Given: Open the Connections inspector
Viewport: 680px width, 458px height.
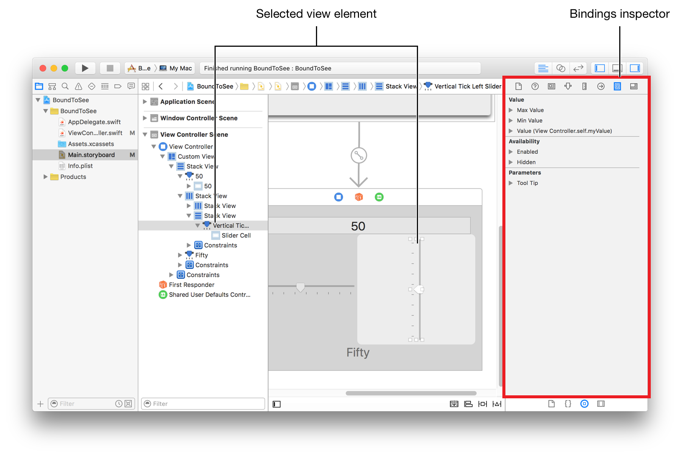Looking at the screenshot, I should click(601, 86).
